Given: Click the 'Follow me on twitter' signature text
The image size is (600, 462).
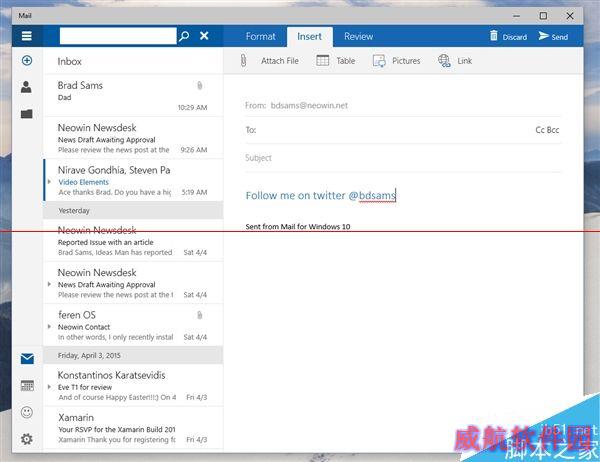Looking at the screenshot, I should point(321,196).
